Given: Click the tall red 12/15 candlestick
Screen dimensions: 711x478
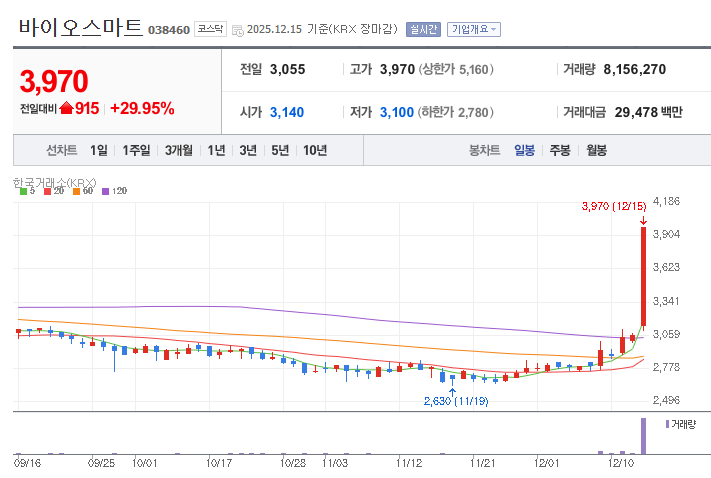Looking at the screenshot, I should pos(643,276).
